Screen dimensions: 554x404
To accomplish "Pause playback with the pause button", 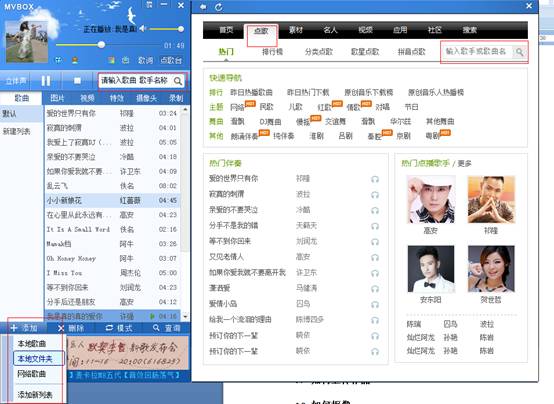I will (46, 81).
